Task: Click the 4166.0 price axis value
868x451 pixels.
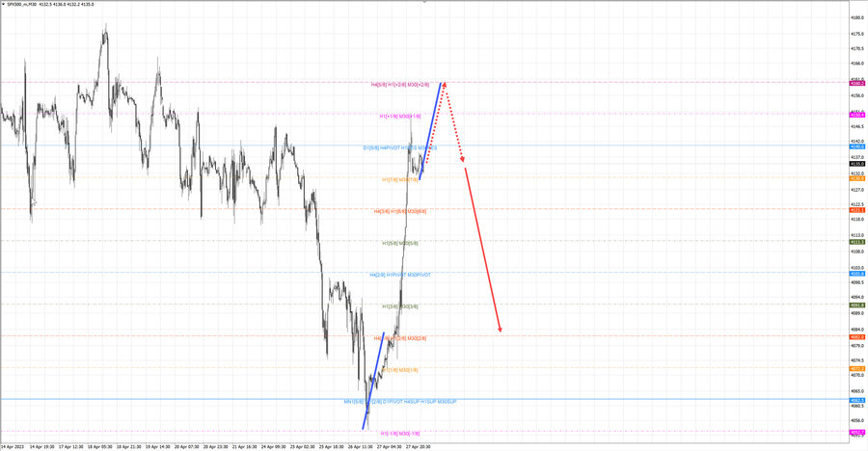Action: pyautogui.click(x=857, y=63)
